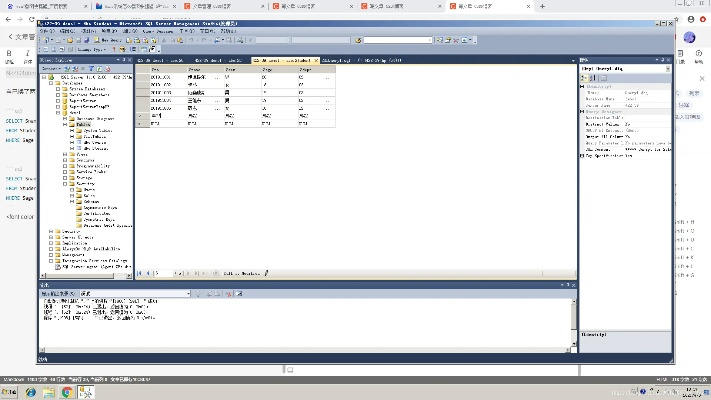
Task: Toggle auto-hide pin on Object Explorer panel
Action: (x=121, y=60)
